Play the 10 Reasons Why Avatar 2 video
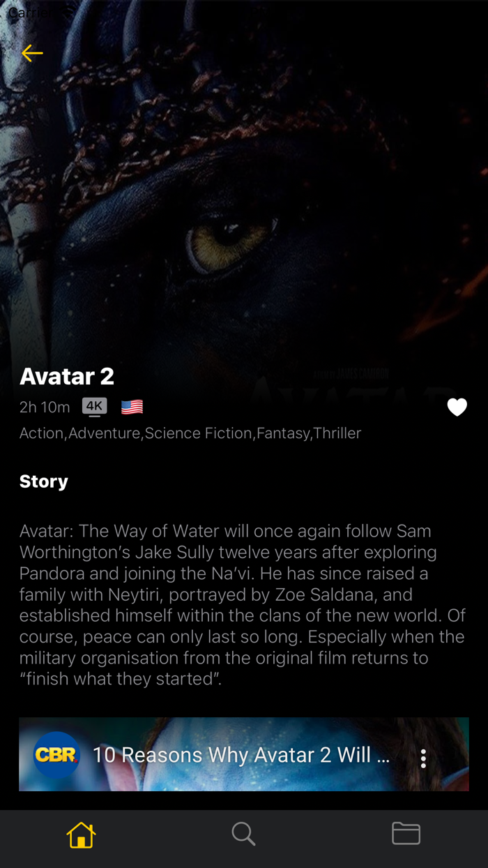Viewport: 488px width, 868px height. point(244,754)
